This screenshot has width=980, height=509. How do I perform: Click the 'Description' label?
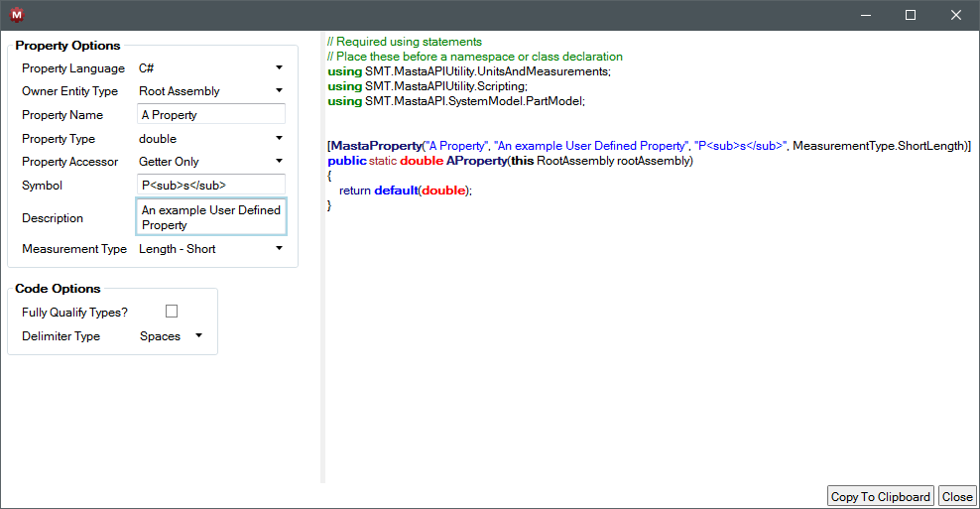pyautogui.click(x=53, y=218)
